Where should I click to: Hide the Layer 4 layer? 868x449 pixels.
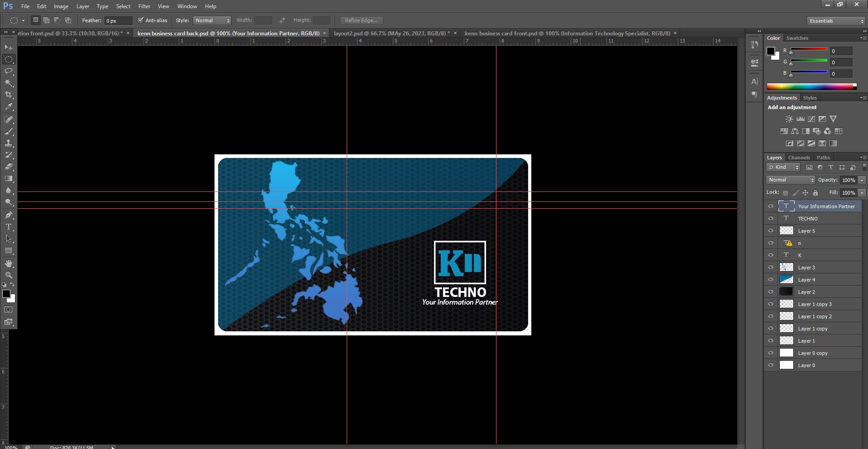click(x=771, y=280)
